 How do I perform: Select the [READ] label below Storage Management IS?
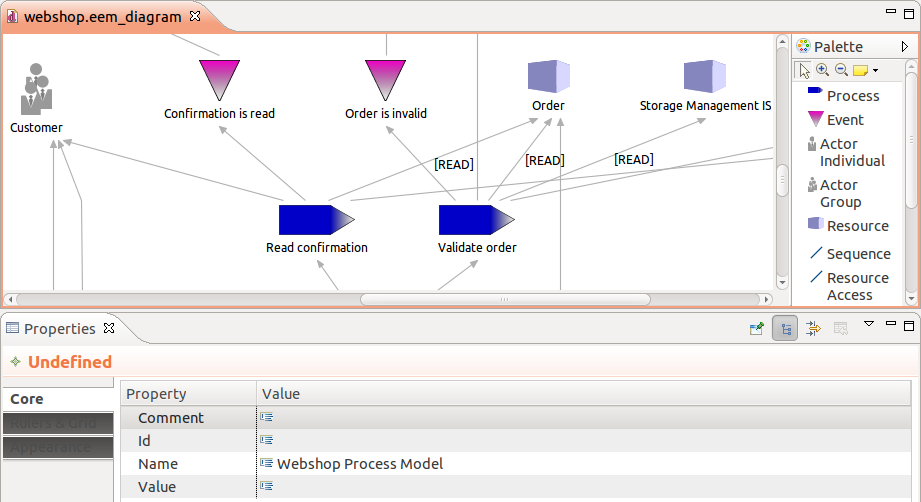pos(634,159)
